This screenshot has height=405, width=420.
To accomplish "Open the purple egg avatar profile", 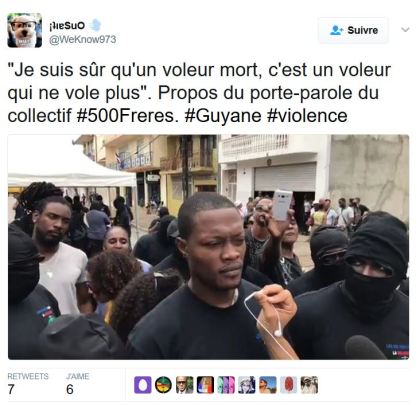I will [143, 385].
